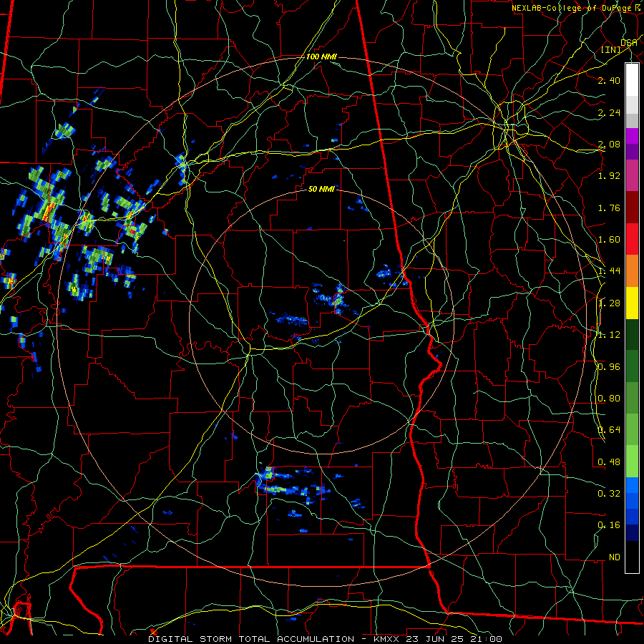Click the 0.64 legend value
644x644 pixels.
click(x=609, y=430)
